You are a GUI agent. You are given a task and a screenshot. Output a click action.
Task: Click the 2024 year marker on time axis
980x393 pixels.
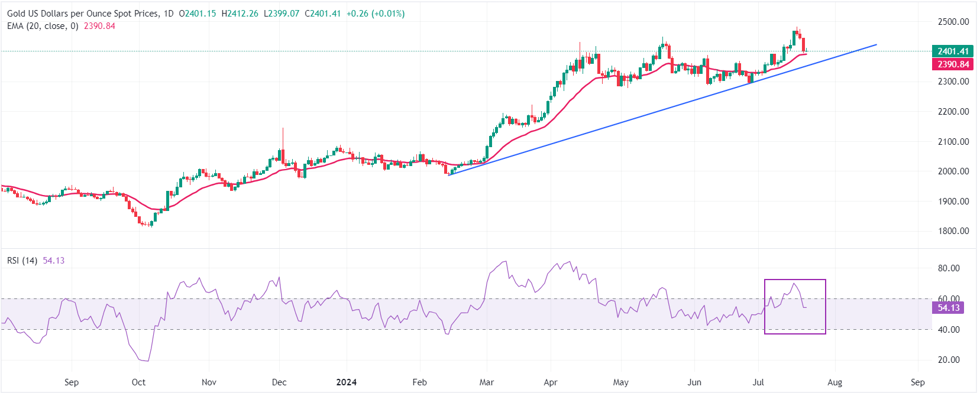(x=346, y=382)
